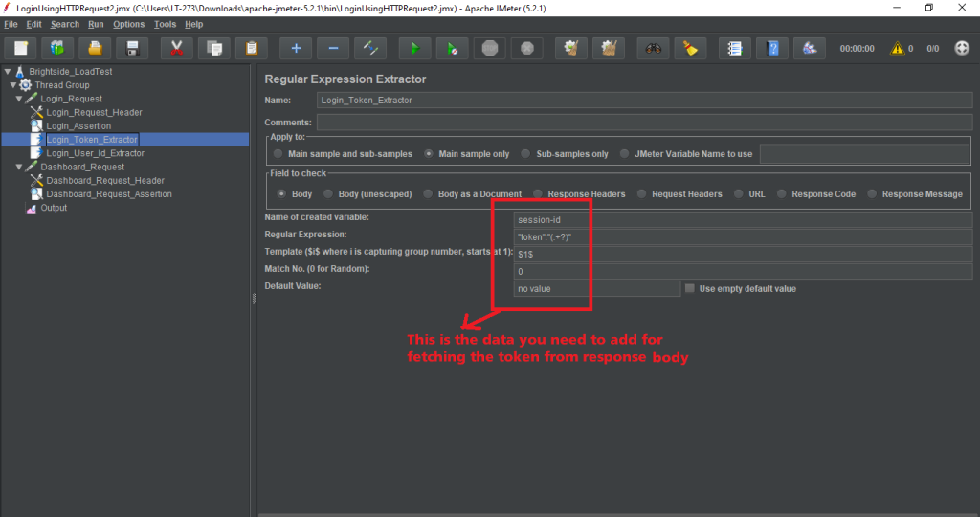This screenshot has height=517, width=980.
Task: Select Login_User_Id_Extractor in the tree
Action: (x=95, y=153)
